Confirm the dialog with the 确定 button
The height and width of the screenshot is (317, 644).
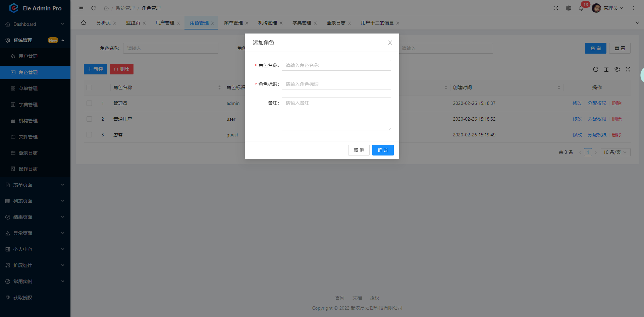[x=383, y=150]
